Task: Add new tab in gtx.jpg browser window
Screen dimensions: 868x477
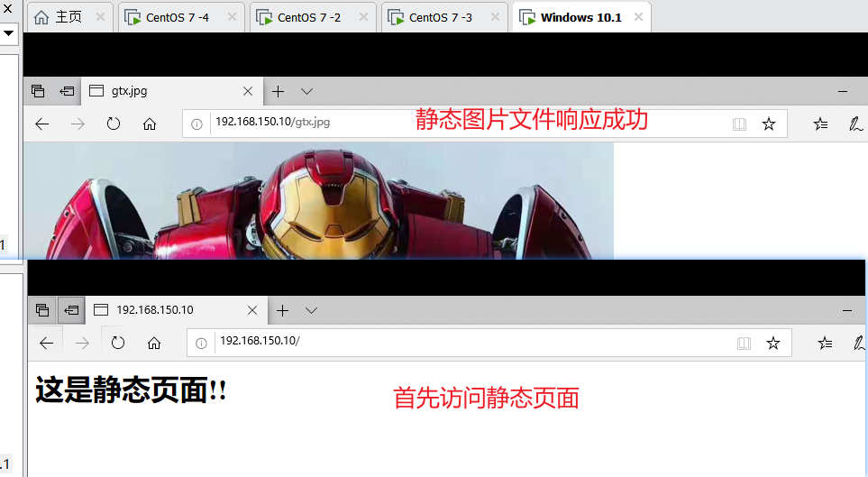Action: point(278,91)
